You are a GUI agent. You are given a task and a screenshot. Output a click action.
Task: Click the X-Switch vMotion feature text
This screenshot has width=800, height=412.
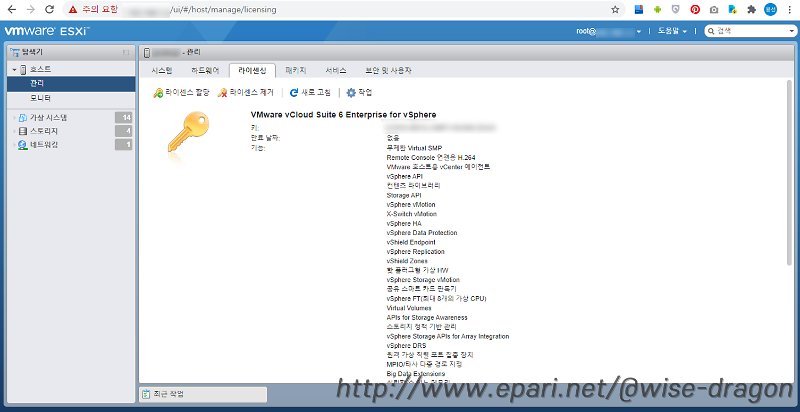click(x=412, y=214)
